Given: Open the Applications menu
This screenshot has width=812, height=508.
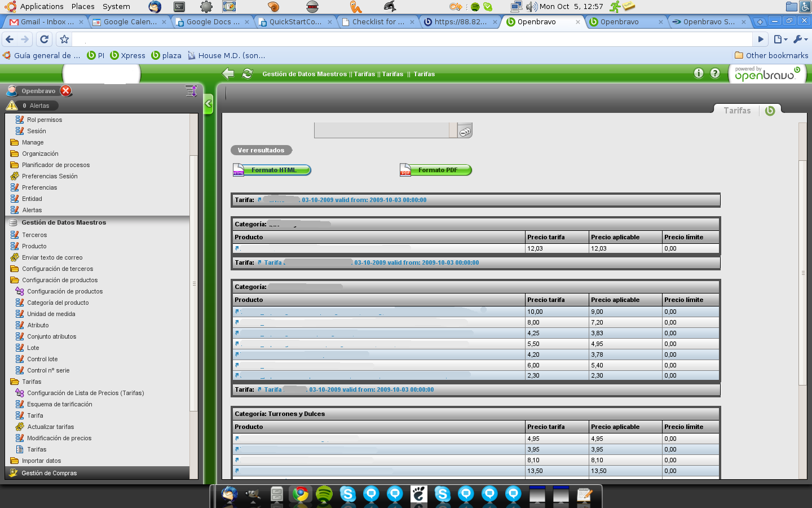Looking at the screenshot, I should point(41,7).
